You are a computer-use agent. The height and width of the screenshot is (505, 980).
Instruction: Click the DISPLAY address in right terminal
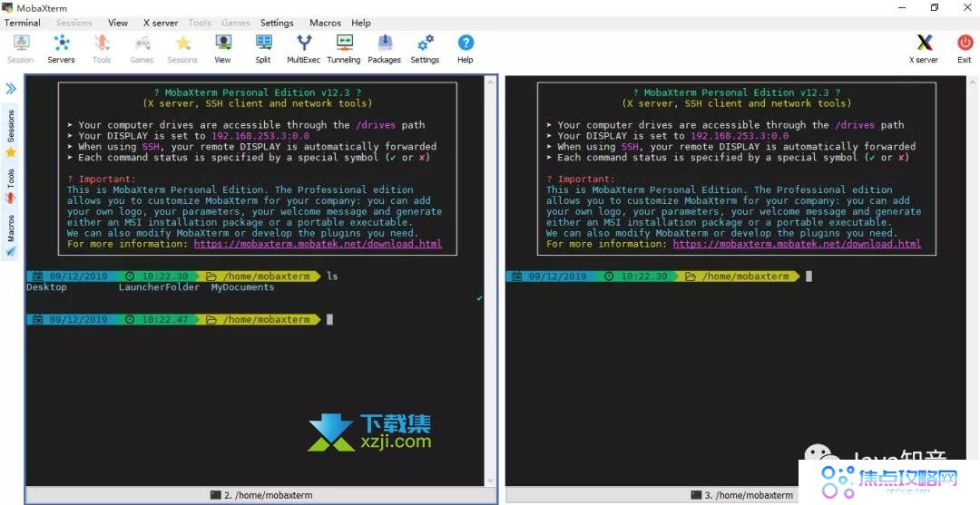pyautogui.click(x=740, y=135)
